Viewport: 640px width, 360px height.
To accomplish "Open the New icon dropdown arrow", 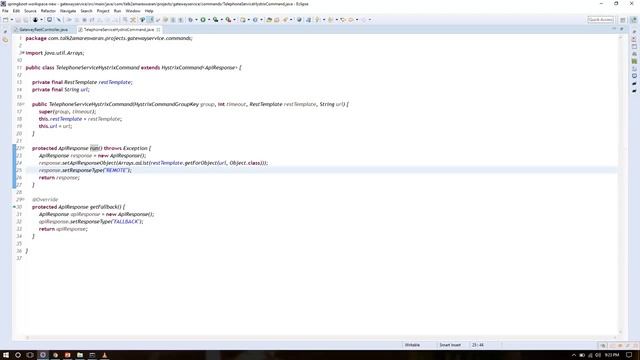I will tap(12, 20).
